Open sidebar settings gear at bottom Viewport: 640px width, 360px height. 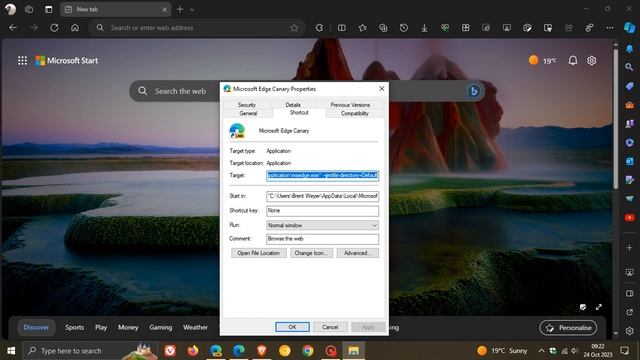tap(629, 331)
